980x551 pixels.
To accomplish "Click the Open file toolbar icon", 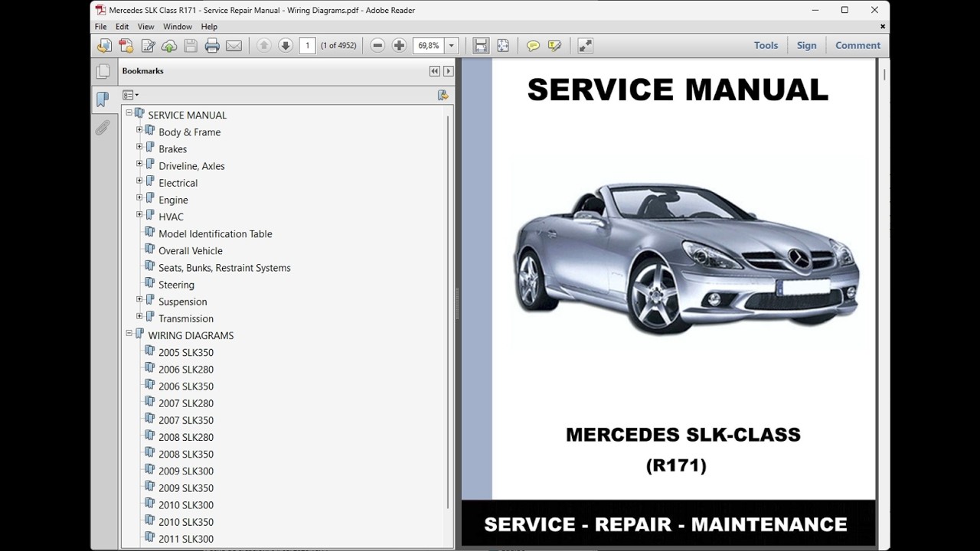I will coord(104,46).
